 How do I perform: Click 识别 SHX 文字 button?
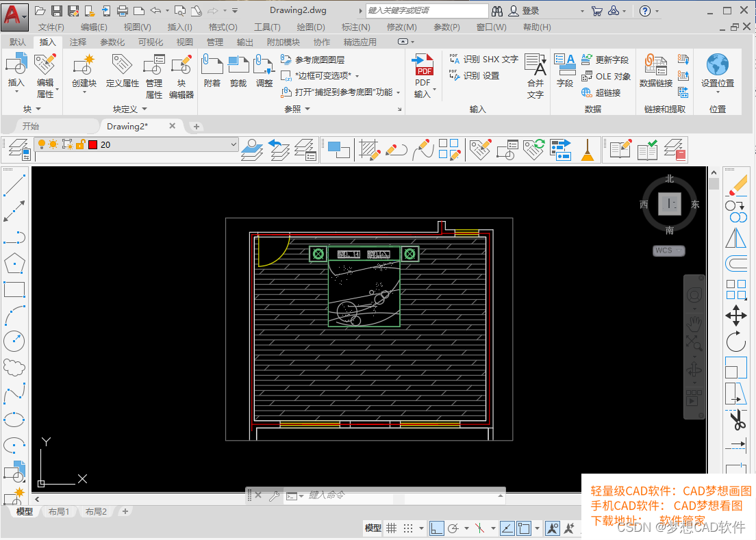tap(483, 60)
